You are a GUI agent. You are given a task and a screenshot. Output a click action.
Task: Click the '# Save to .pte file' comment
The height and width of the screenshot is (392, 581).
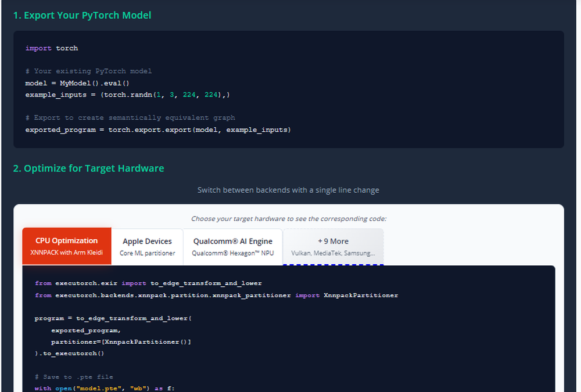click(74, 377)
